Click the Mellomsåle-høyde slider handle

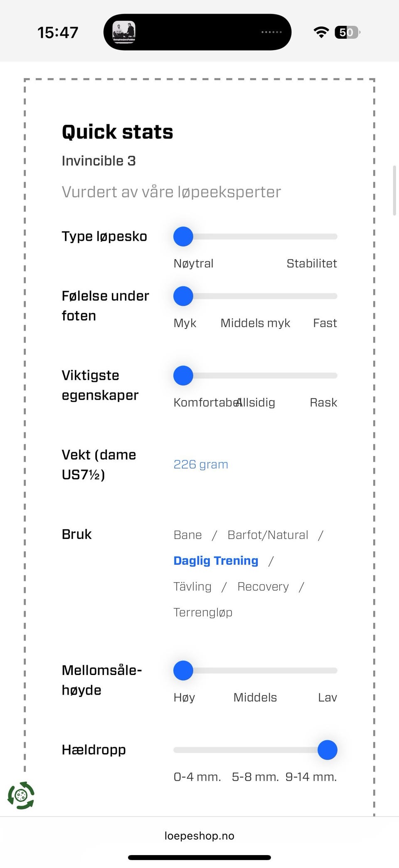(183, 670)
